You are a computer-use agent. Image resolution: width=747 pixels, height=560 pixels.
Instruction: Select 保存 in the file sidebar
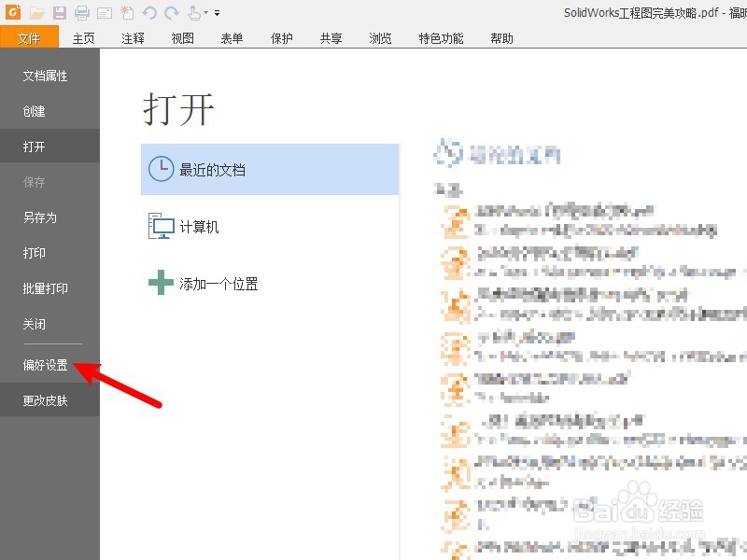50,182
